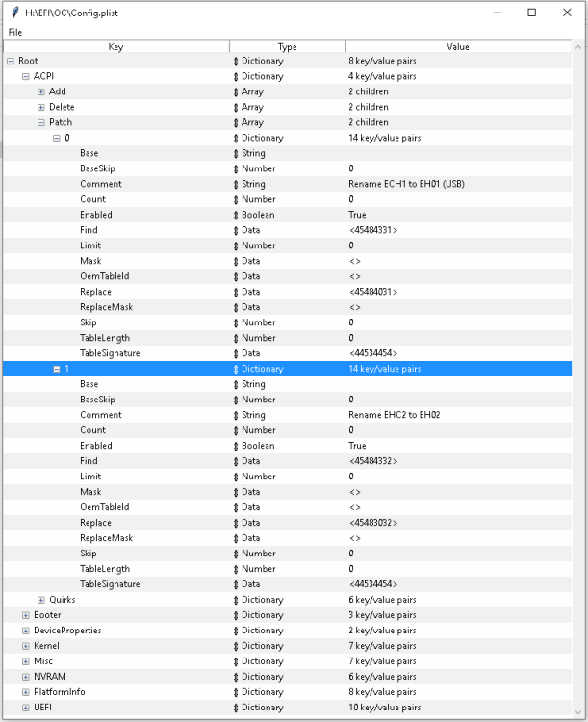The image size is (588, 722).
Task: Select PlatformInfo value '8 key/value pairs'
Action: tap(382, 692)
